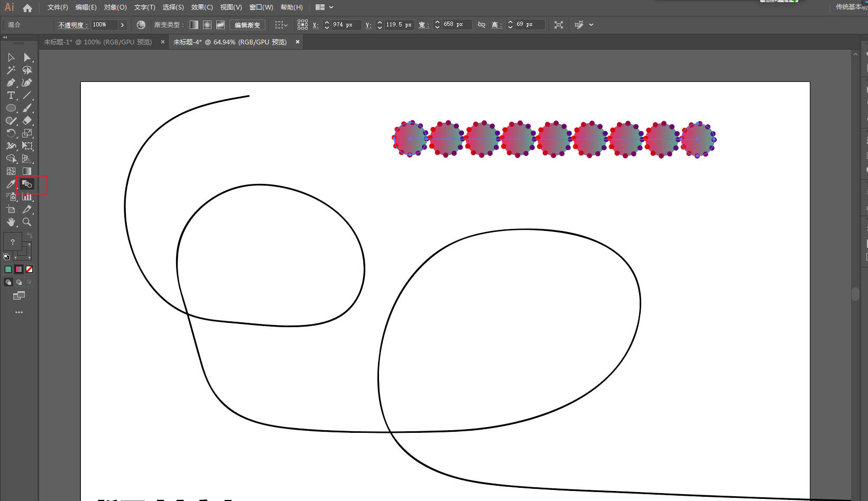The height and width of the screenshot is (501, 868).
Task: Select the Pen tool
Action: pos(11,82)
